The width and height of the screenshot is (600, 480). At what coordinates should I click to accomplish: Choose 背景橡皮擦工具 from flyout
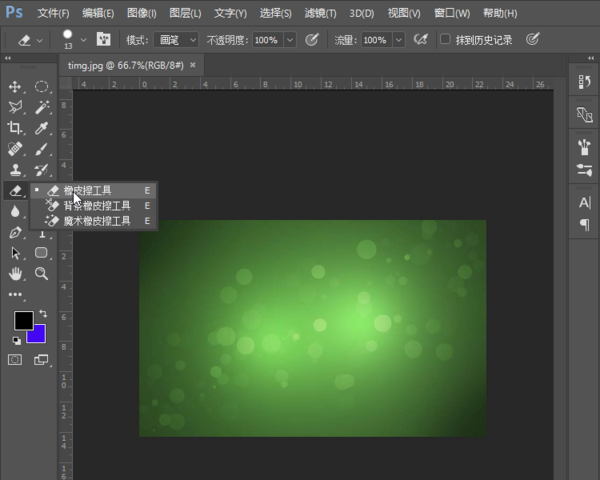(x=93, y=206)
